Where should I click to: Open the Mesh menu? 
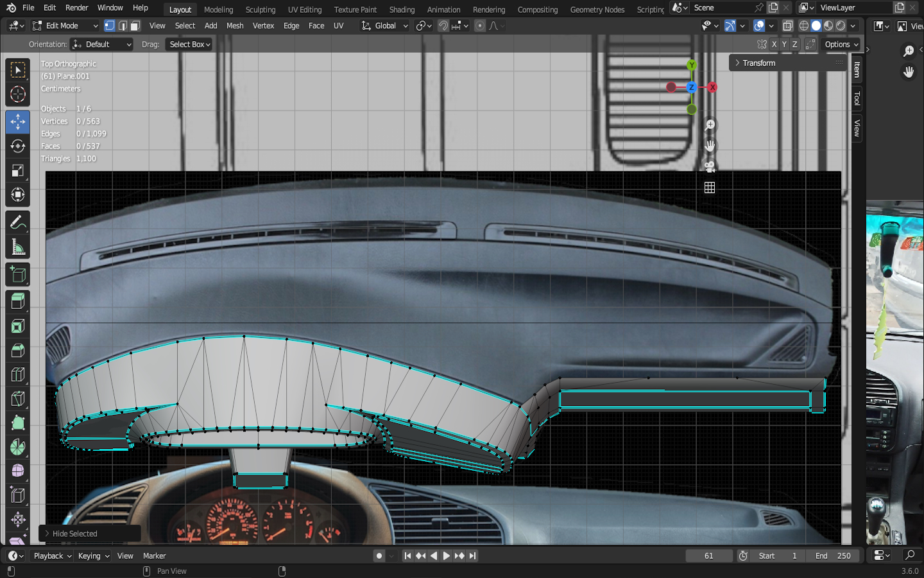[x=235, y=26]
